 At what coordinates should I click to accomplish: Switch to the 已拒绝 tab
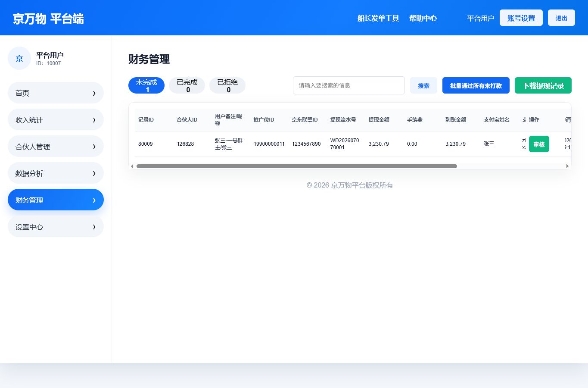227,85
